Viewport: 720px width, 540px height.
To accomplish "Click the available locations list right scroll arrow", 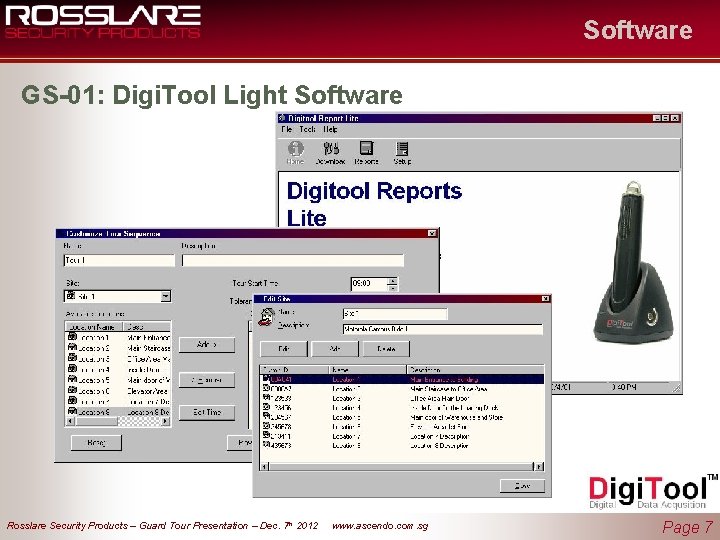I will 166,421.
